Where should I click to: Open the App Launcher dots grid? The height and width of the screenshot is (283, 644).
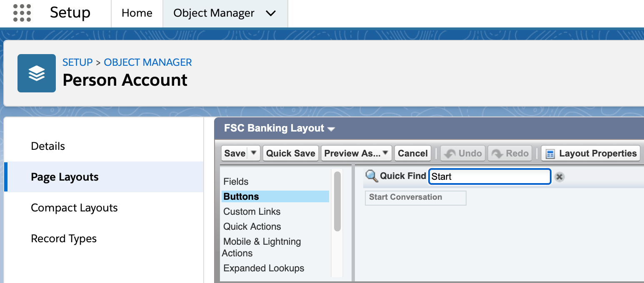[22, 13]
